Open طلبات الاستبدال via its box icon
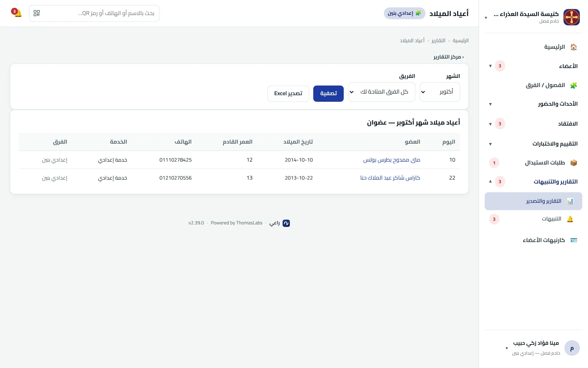 [573, 163]
